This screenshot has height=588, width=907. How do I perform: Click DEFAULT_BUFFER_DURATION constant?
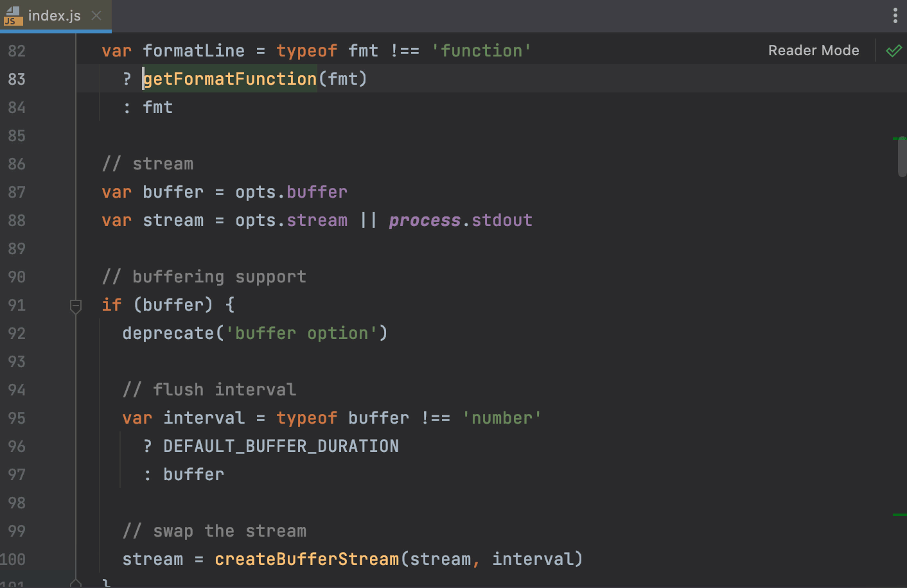281,445
